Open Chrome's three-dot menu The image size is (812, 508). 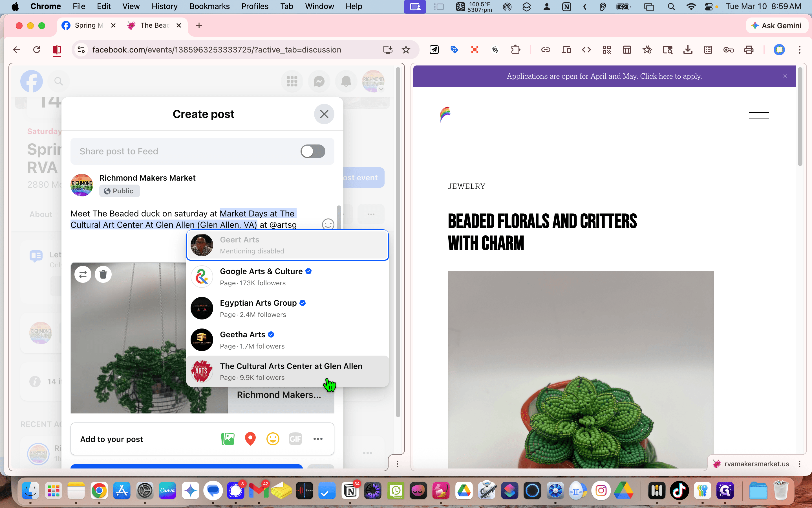coord(800,50)
